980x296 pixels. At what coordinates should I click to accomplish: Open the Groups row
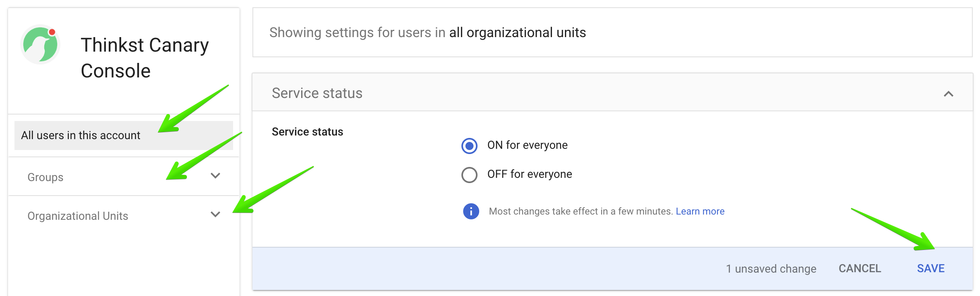point(124,177)
